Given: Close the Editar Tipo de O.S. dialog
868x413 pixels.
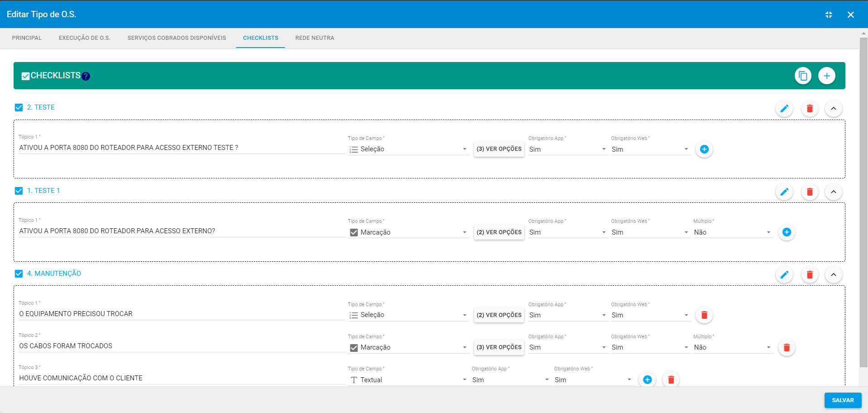Looking at the screenshot, I should (x=851, y=14).
